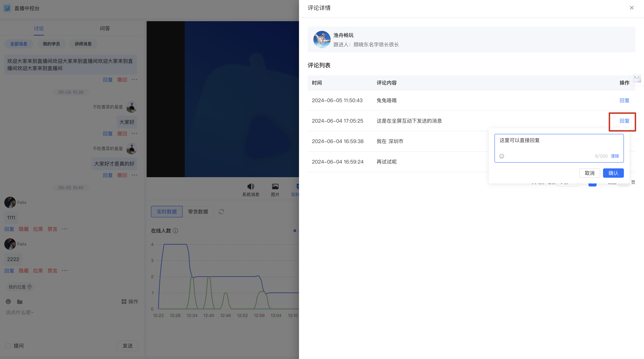Image resolution: width=644 pixels, height=359 pixels.
Task: Click the info icon next to 在线人数
Action: 176,231
